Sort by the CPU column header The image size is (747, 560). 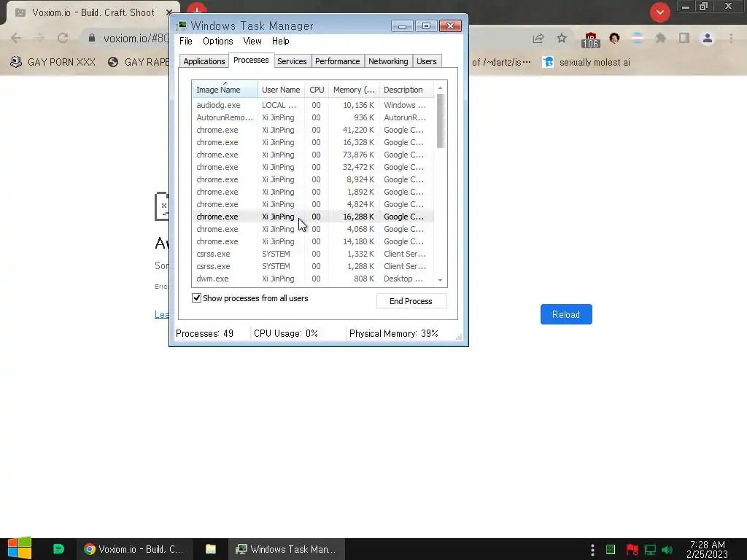click(x=317, y=90)
